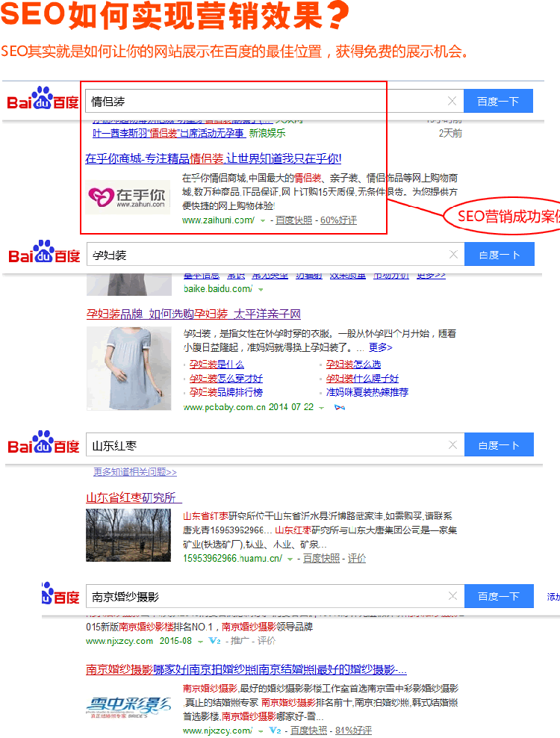Click the 新浪娱乐 source label
Viewport: 560px width, 738px height.
pos(267,133)
